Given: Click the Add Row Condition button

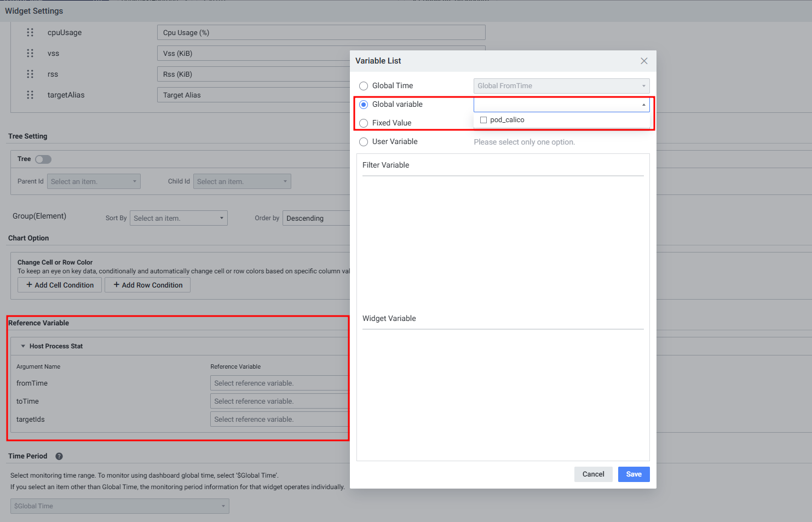Looking at the screenshot, I should (147, 285).
